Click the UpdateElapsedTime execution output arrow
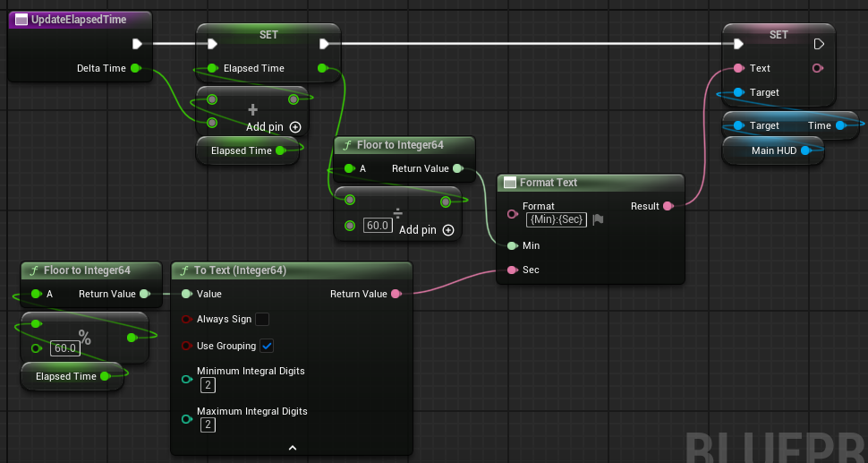 [137, 44]
